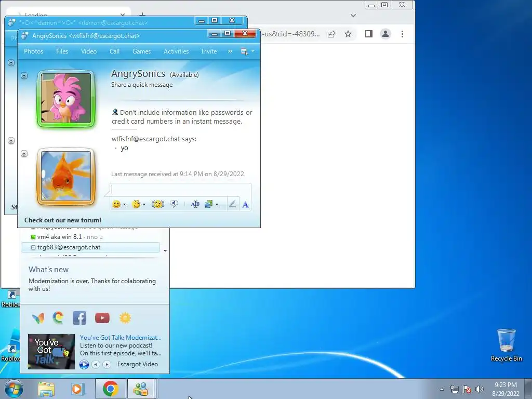532x399 pixels.
Task: Open the Photos menu in AngrySonics chat
Action: 34,51
